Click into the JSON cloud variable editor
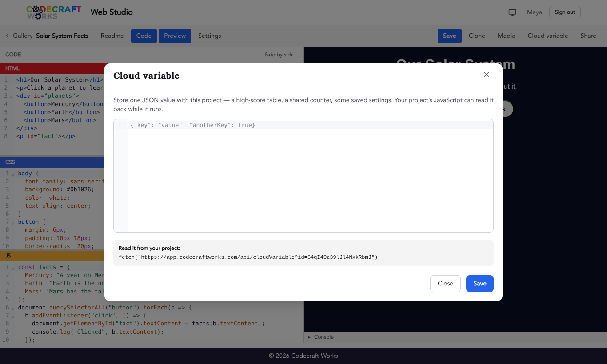Viewport: 607px width, 364px height. coord(303,175)
